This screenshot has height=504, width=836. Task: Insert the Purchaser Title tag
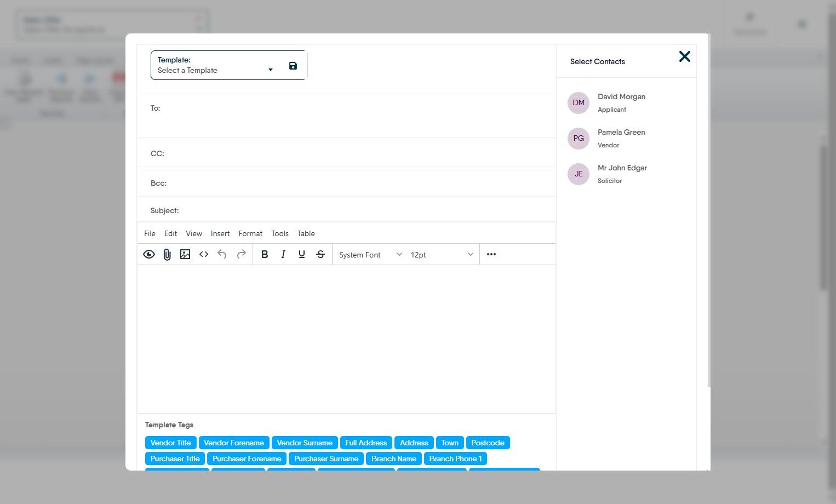coord(175,459)
